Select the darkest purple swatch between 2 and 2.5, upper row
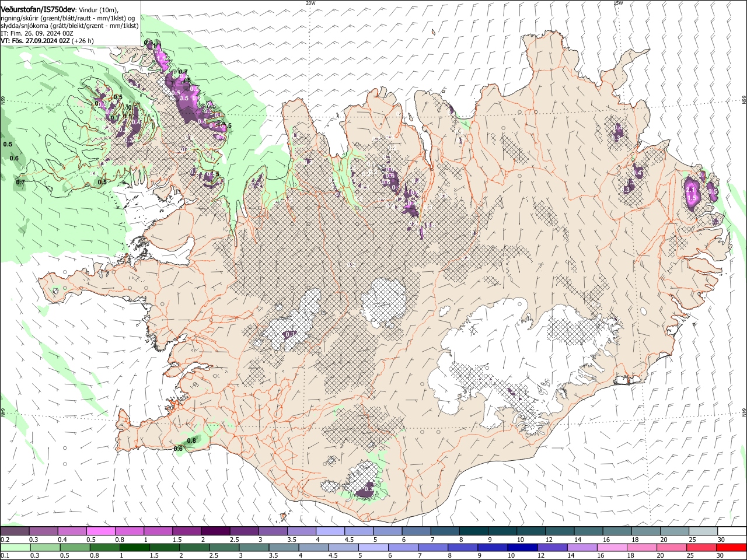Screen dimensions: 747x560 pos(215,531)
